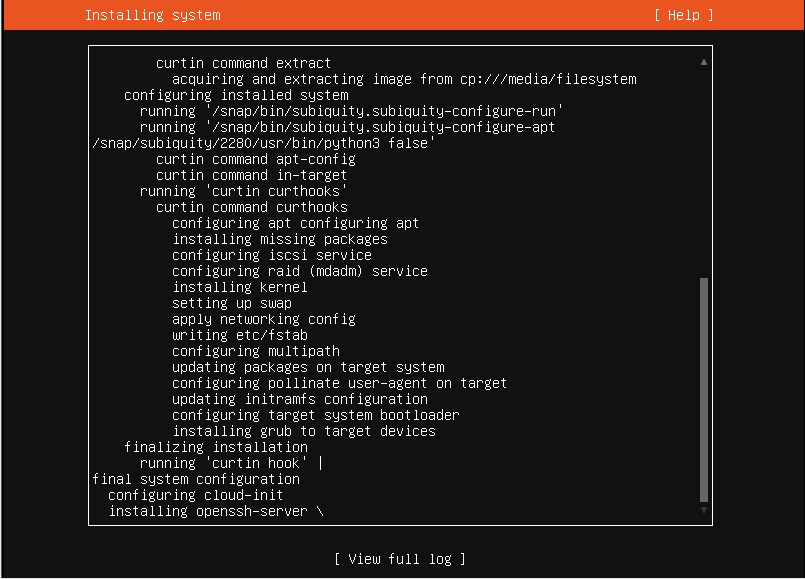Open the Help menu in header
This screenshot has height=579, width=805.
(684, 15)
